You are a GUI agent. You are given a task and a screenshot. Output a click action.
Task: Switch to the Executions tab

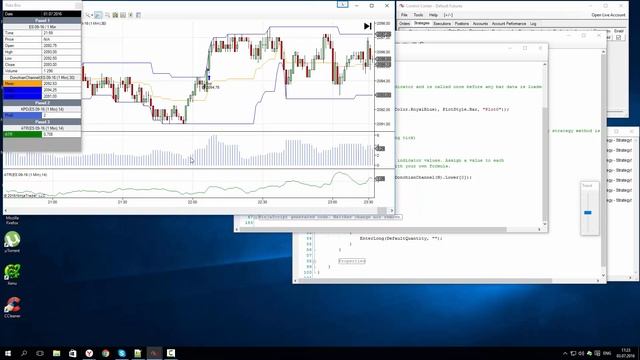(x=442, y=24)
